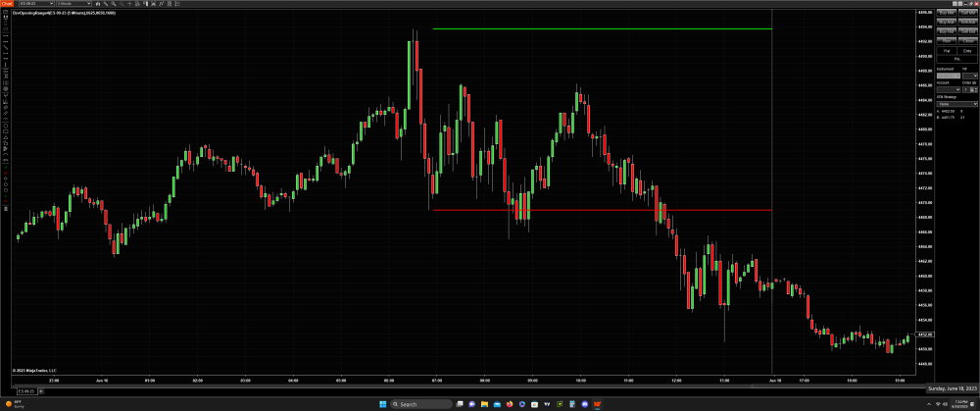Open the TIF dropdown

969,76
